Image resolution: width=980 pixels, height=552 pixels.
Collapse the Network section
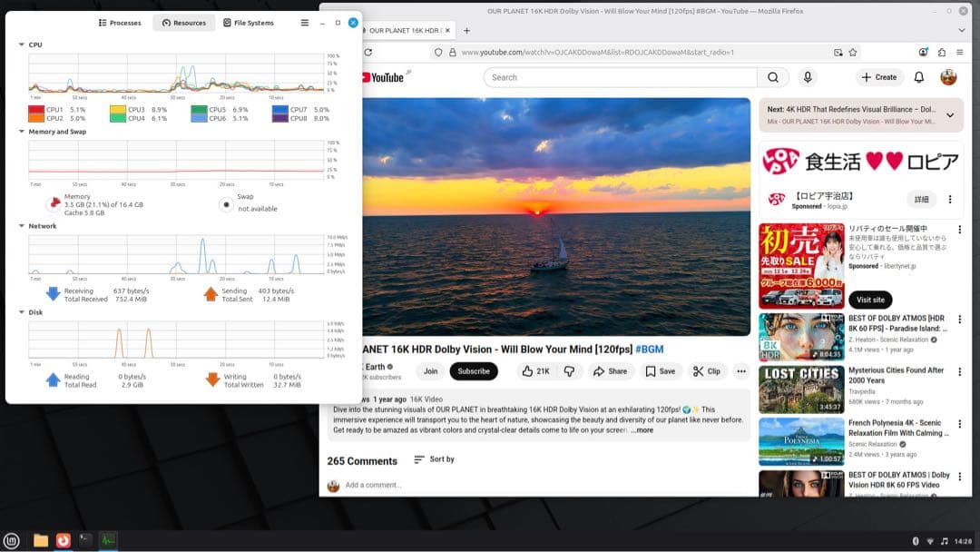[x=22, y=226]
